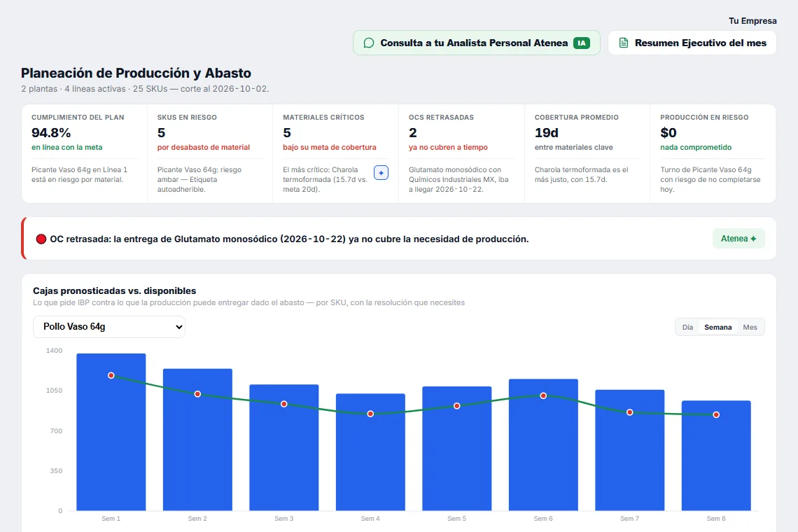Click the Planeación de Producción y Abasto title
Viewport: 798px width, 532px height.
[136, 73]
